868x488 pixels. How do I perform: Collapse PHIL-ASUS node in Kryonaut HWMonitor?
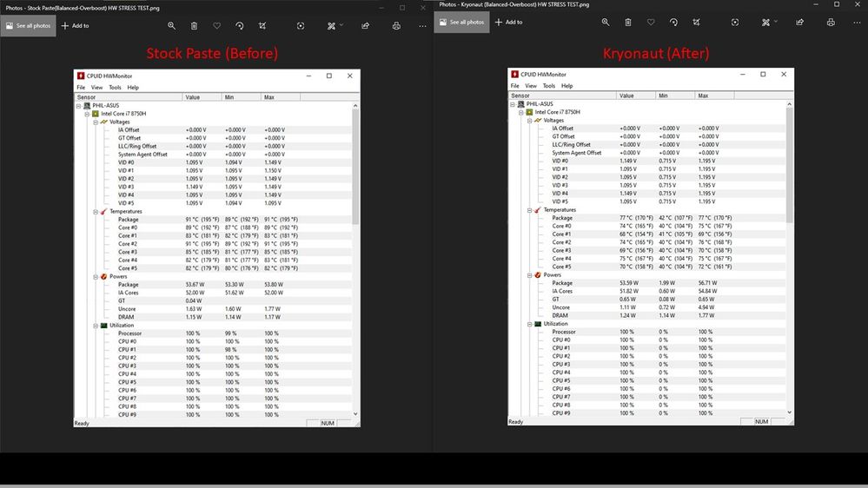click(513, 104)
